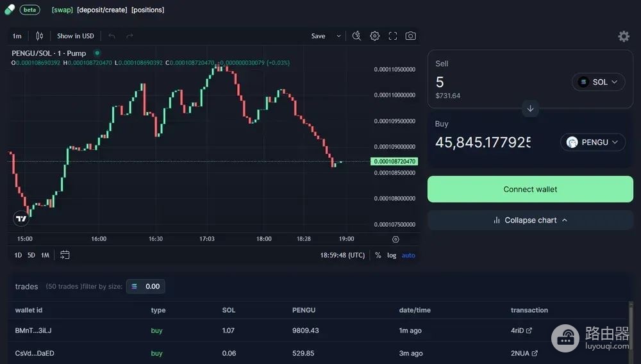Enter fullscreen chart mode

coord(392,36)
